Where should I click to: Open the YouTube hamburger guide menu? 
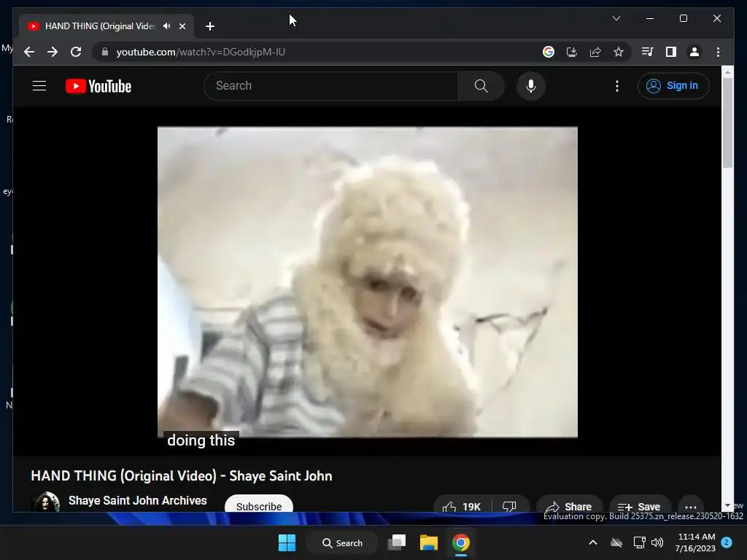coord(39,86)
